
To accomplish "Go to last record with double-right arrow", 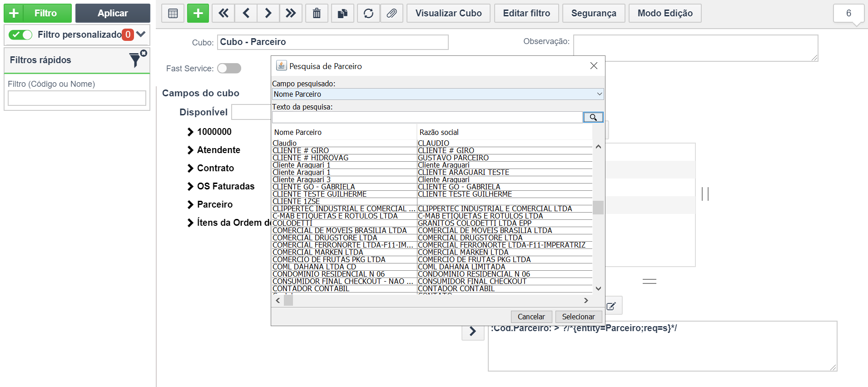I will [291, 13].
